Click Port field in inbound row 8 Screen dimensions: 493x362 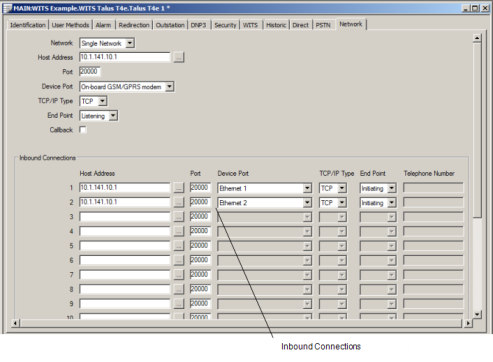click(200, 289)
